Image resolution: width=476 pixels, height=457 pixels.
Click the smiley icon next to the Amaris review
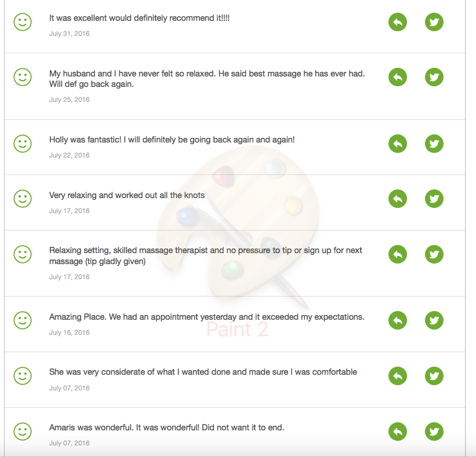(23, 431)
